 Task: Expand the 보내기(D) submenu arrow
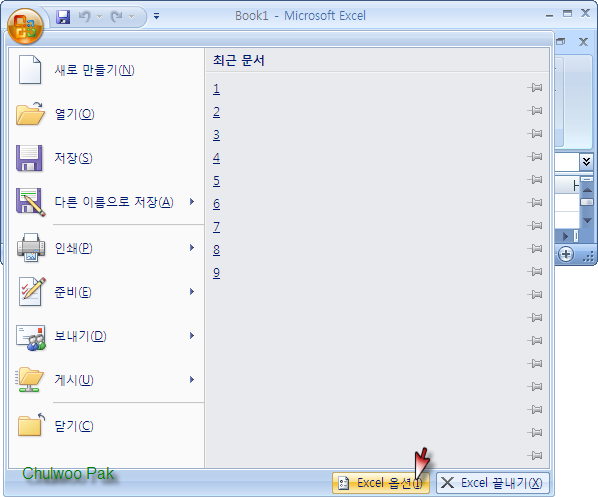click(192, 336)
